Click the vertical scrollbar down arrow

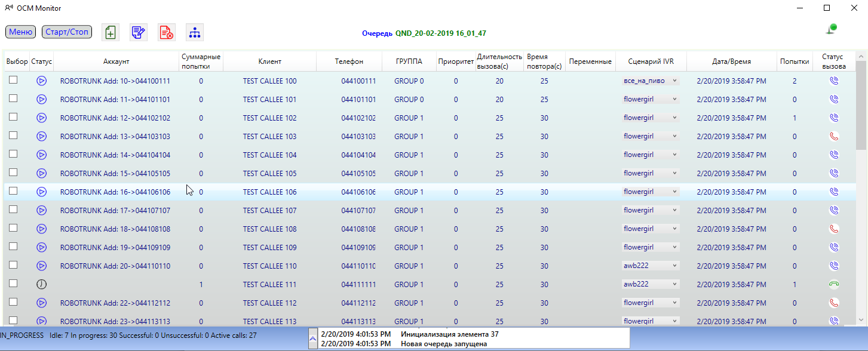(861, 319)
